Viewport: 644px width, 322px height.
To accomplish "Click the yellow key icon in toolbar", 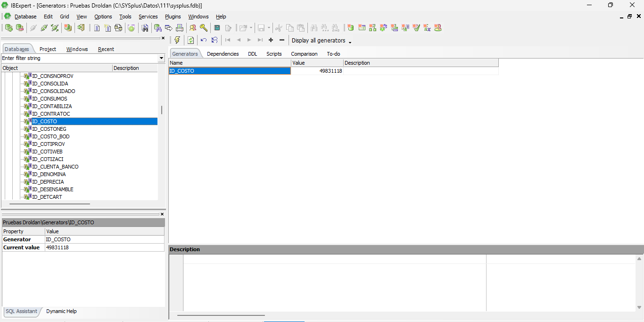I will (x=204, y=28).
